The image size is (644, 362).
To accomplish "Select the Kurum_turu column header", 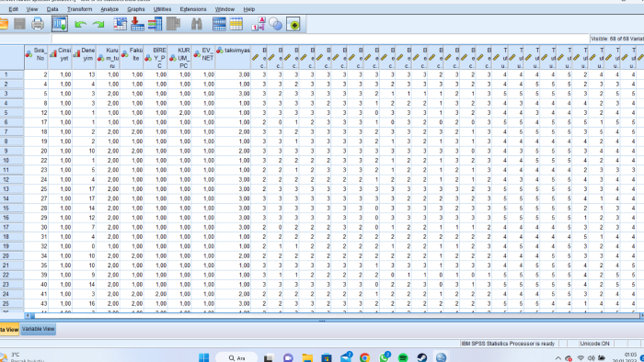I will pos(108,57).
